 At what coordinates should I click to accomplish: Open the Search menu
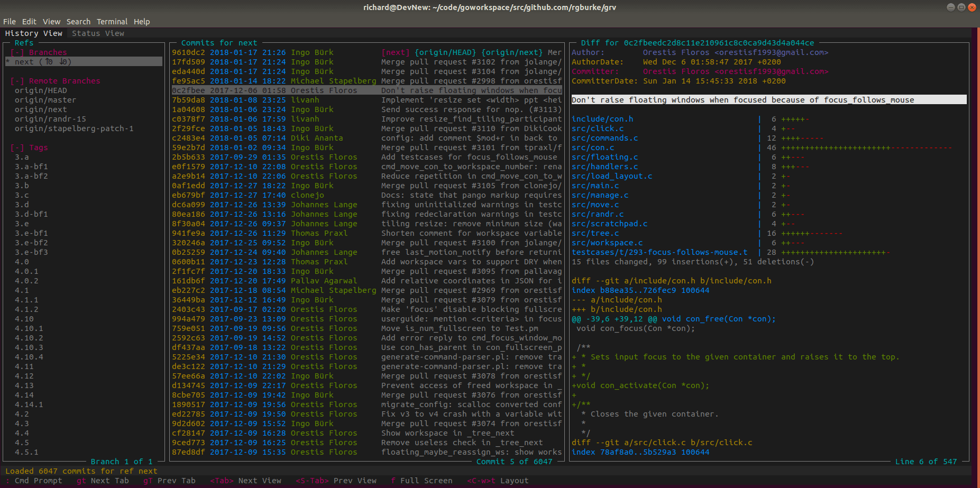click(78, 22)
